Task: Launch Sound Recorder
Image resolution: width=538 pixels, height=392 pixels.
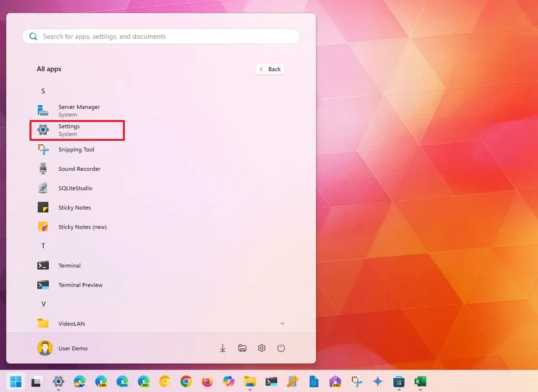Action: tap(79, 169)
